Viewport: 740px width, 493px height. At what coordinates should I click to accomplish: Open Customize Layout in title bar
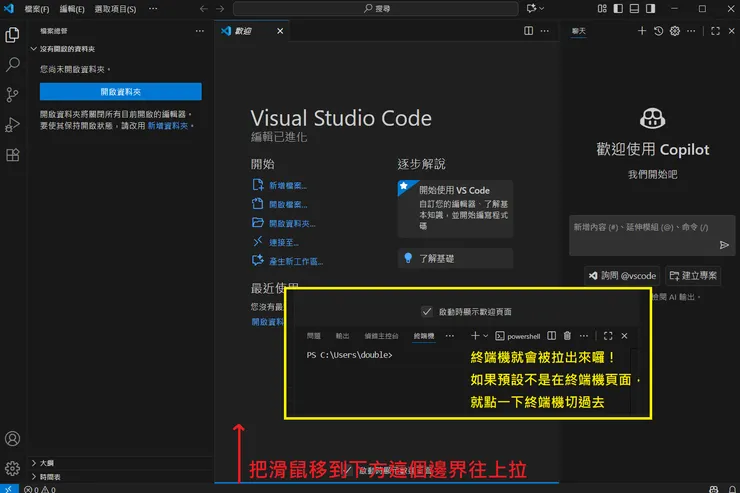tap(602, 8)
